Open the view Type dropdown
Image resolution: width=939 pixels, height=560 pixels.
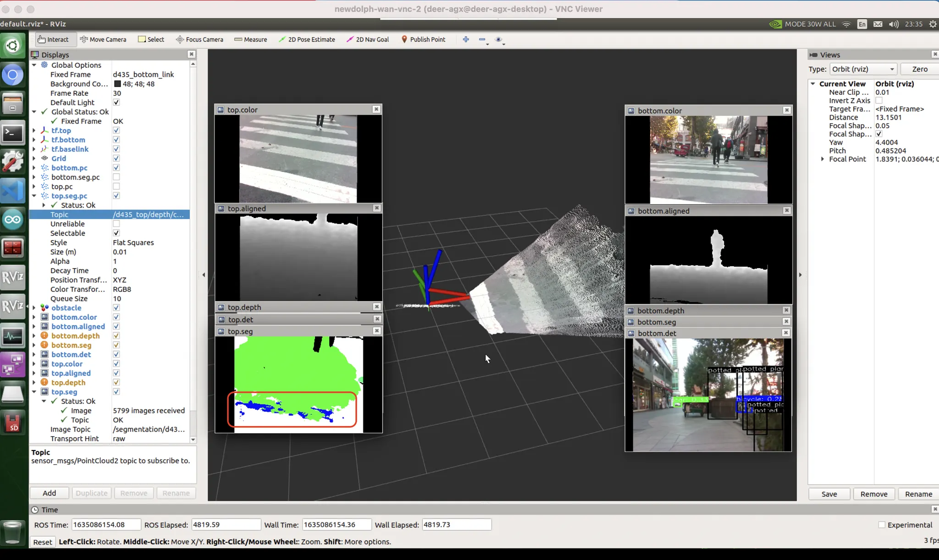(x=863, y=69)
